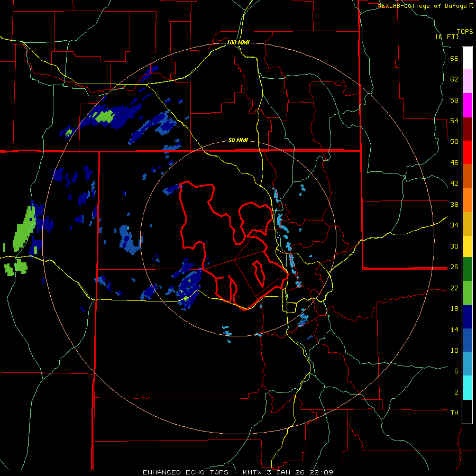Click the '[K FT]' units label
The height and width of the screenshot is (476, 476).
[447, 36]
